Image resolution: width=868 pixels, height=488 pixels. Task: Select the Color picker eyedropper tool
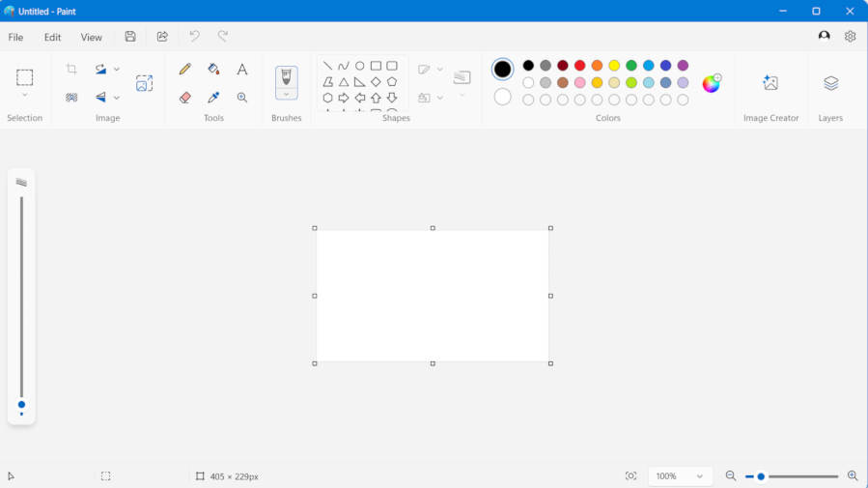213,98
